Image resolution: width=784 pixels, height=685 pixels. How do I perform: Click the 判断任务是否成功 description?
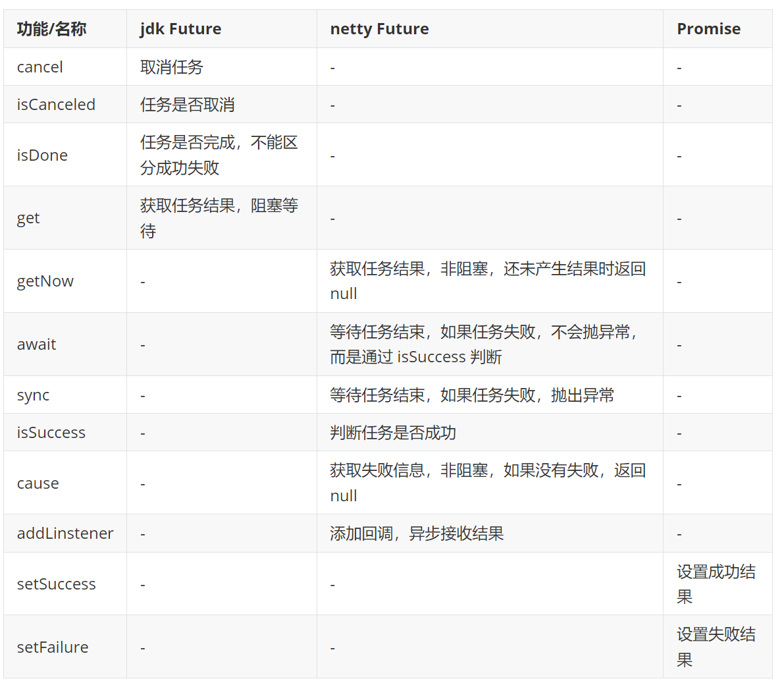tap(393, 432)
